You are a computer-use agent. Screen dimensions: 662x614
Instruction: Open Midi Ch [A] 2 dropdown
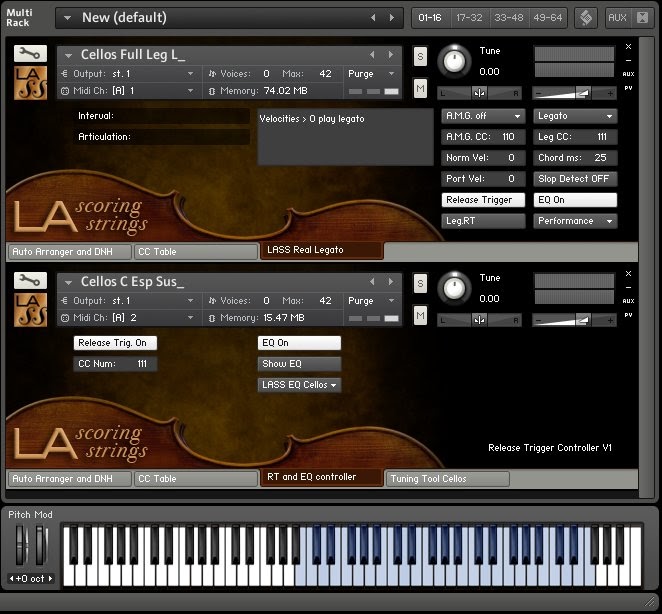(x=190, y=318)
